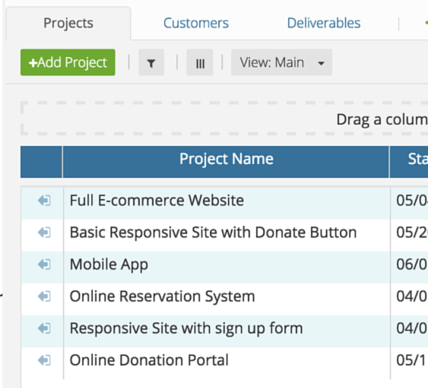Switch to the Customers tab
This screenshot has width=428, height=388.
196,23
